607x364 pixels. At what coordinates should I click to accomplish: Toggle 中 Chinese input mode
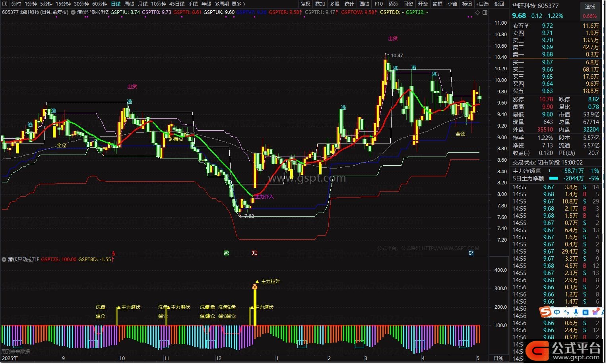(557, 312)
